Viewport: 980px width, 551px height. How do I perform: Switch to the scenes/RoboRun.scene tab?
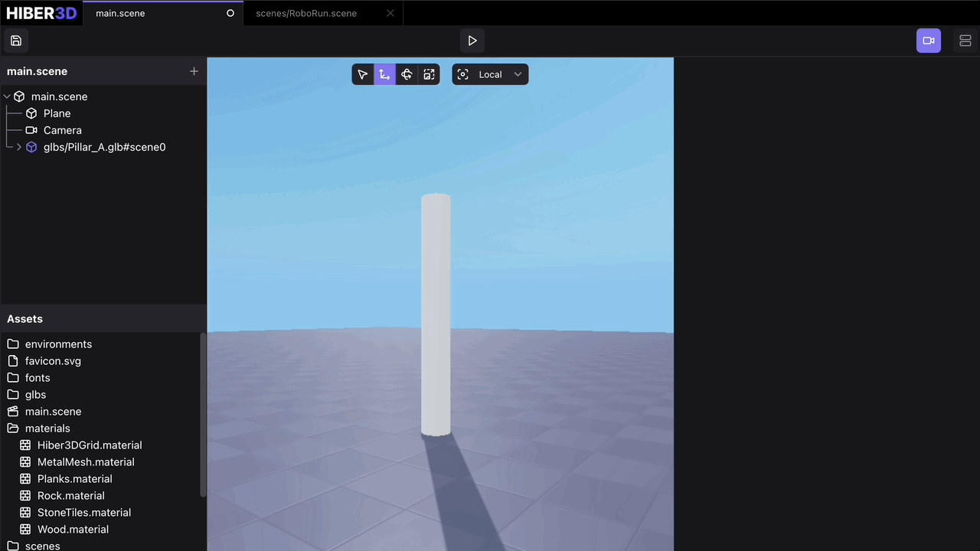pyautogui.click(x=306, y=13)
